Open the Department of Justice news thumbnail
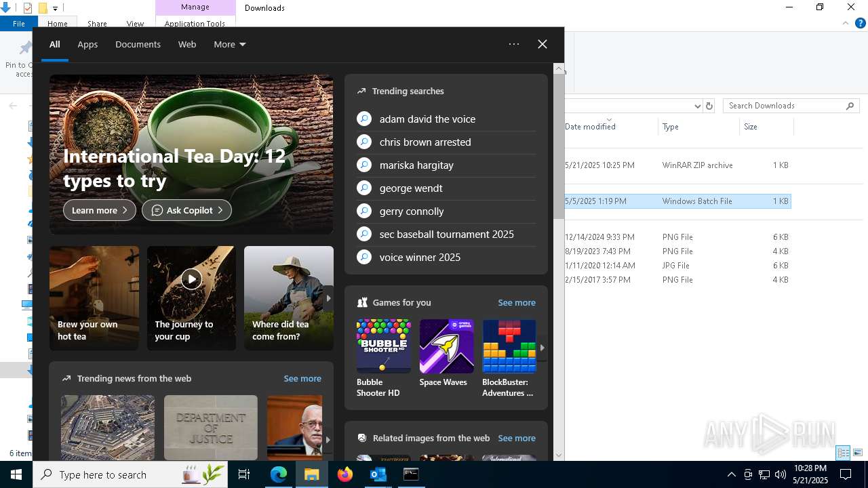 pyautogui.click(x=211, y=428)
